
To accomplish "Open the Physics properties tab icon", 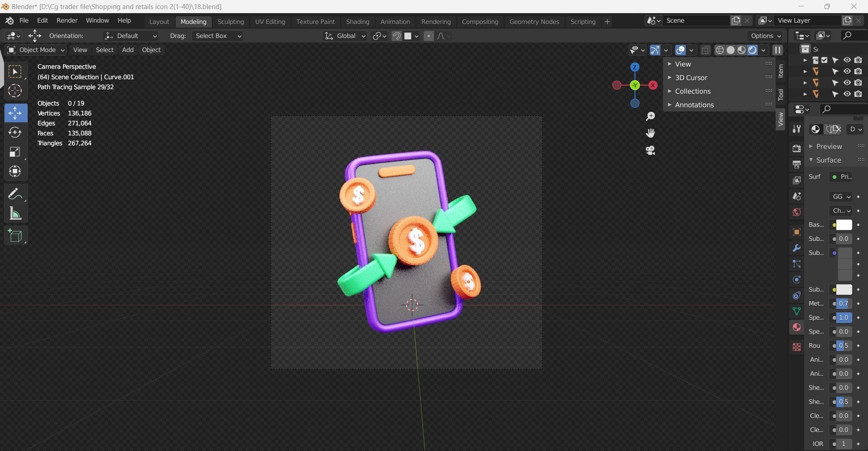I will click(x=796, y=280).
